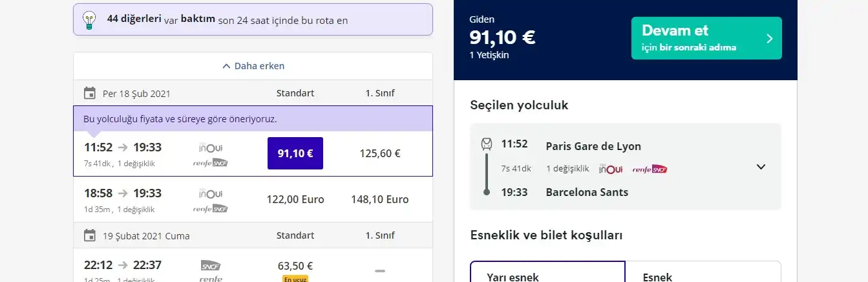868x282 pixels.
Task: Click the 44 diğerleri info banner
Action: pyautogui.click(x=253, y=20)
